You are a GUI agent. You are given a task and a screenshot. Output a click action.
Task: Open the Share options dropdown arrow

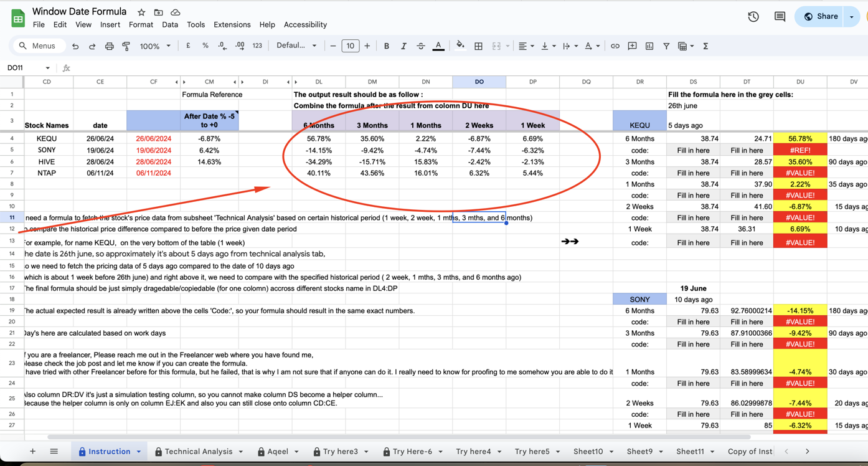[x=852, y=17]
